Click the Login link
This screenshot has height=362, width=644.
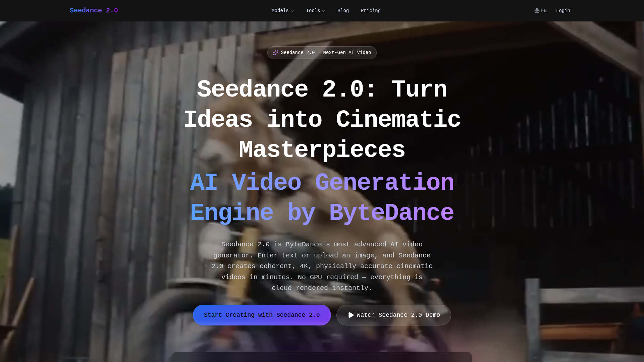(563, 11)
